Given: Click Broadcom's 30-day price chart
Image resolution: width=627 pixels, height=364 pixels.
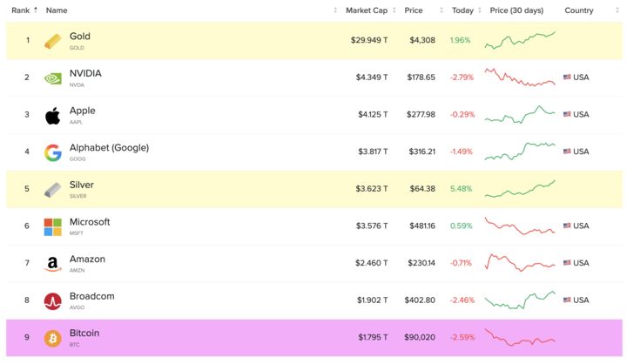Looking at the screenshot, I should point(520,300).
